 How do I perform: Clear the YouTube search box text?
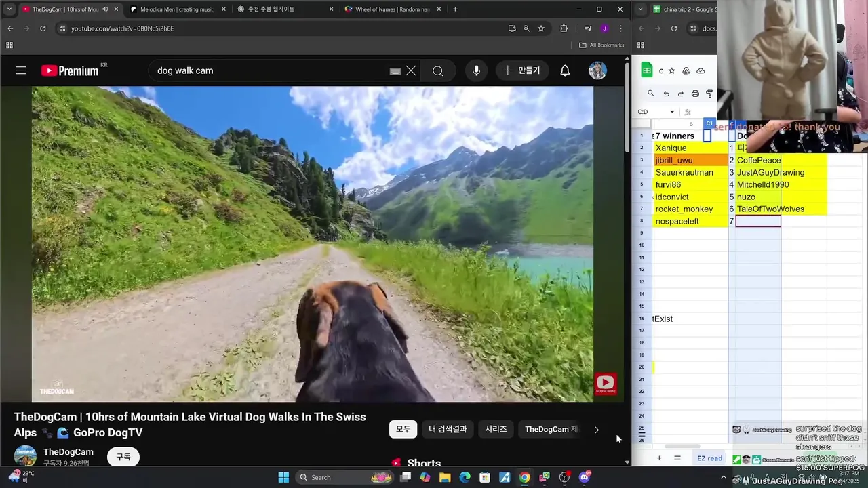[x=411, y=70]
